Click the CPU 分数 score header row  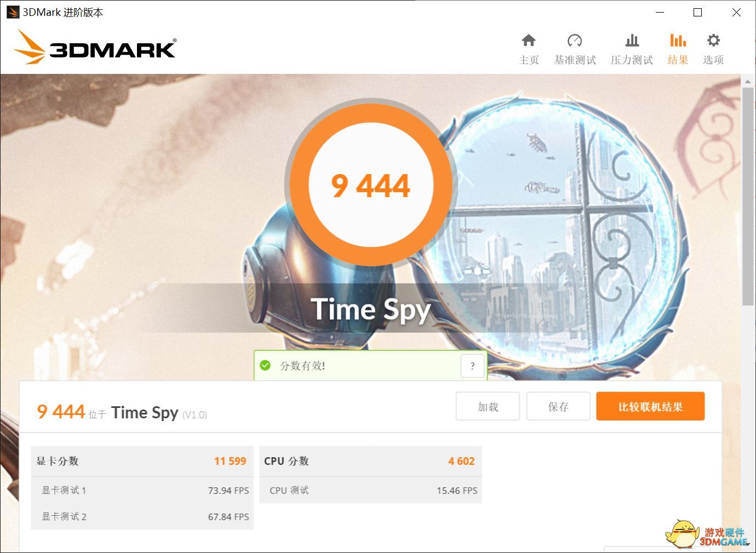pos(370,461)
